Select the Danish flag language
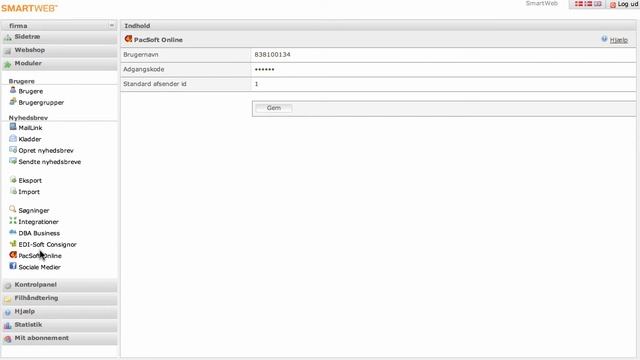Viewport: 640px width, 360px height. [x=579, y=4]
